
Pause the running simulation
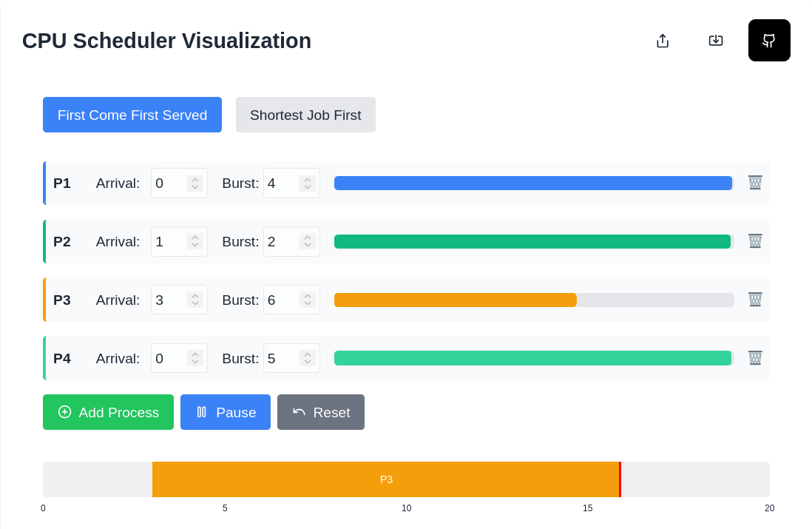226,412
